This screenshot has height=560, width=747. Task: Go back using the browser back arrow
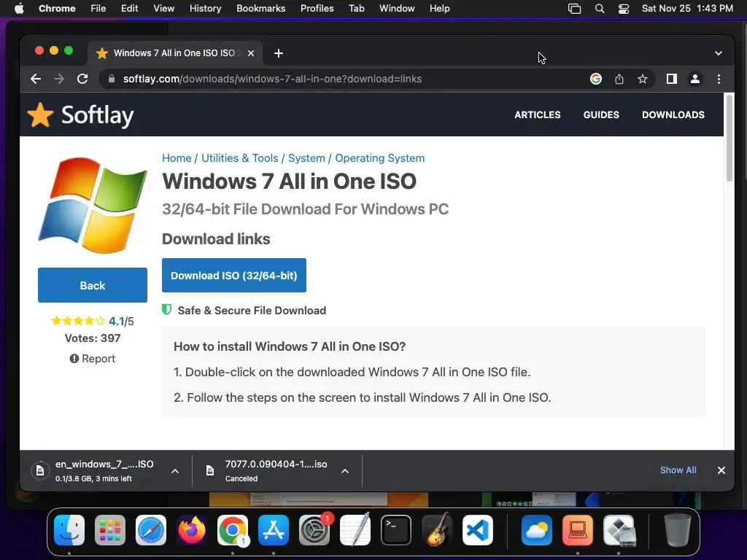(36, 79)
